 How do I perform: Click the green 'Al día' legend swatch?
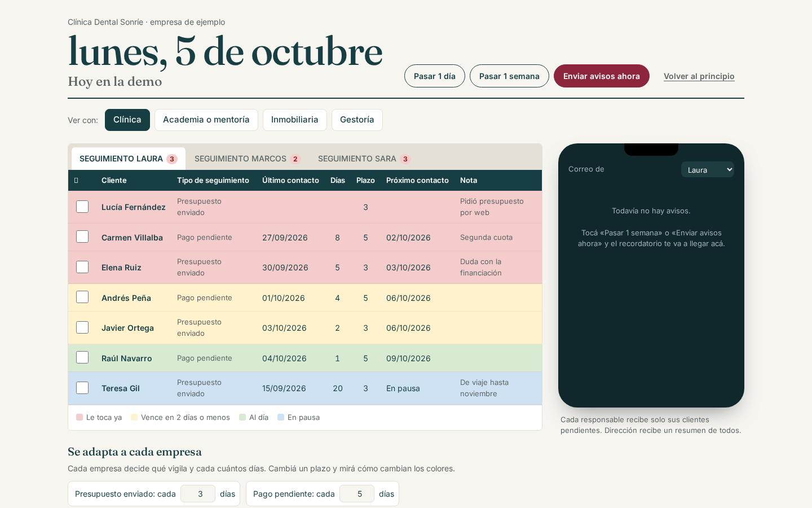(242, 417)
